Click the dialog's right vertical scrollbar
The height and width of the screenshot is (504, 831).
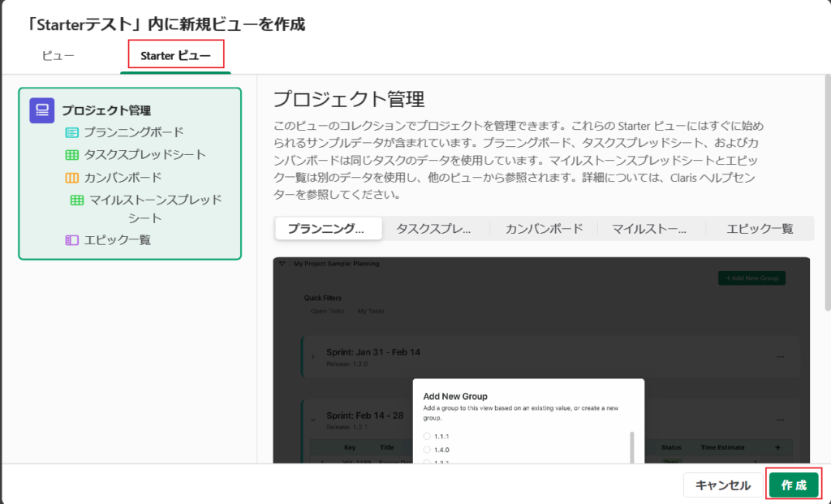point(827,195)
